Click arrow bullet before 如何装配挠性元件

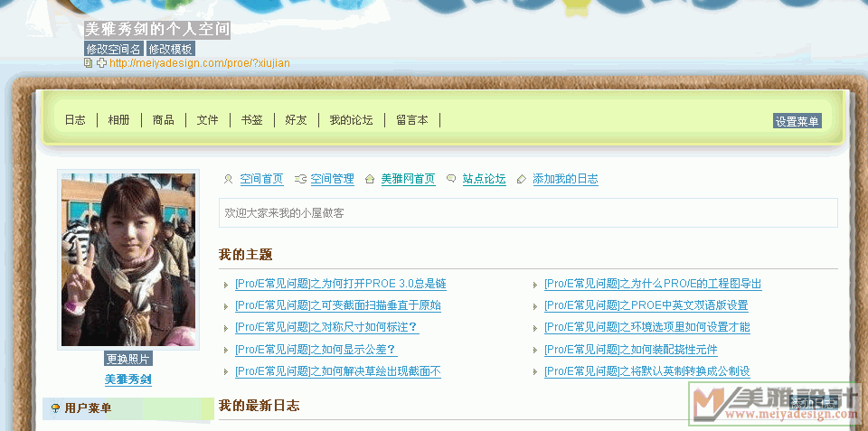click(x=535, y=351)
